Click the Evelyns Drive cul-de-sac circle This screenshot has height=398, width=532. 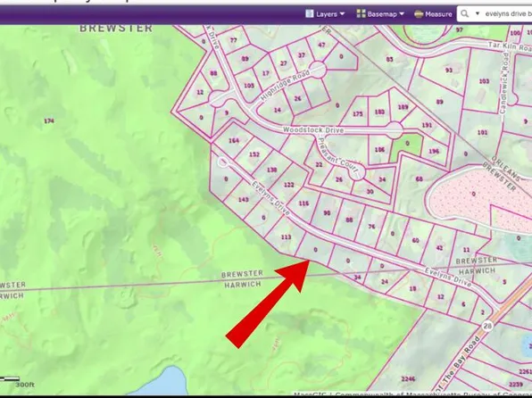[x=222, y=162]
